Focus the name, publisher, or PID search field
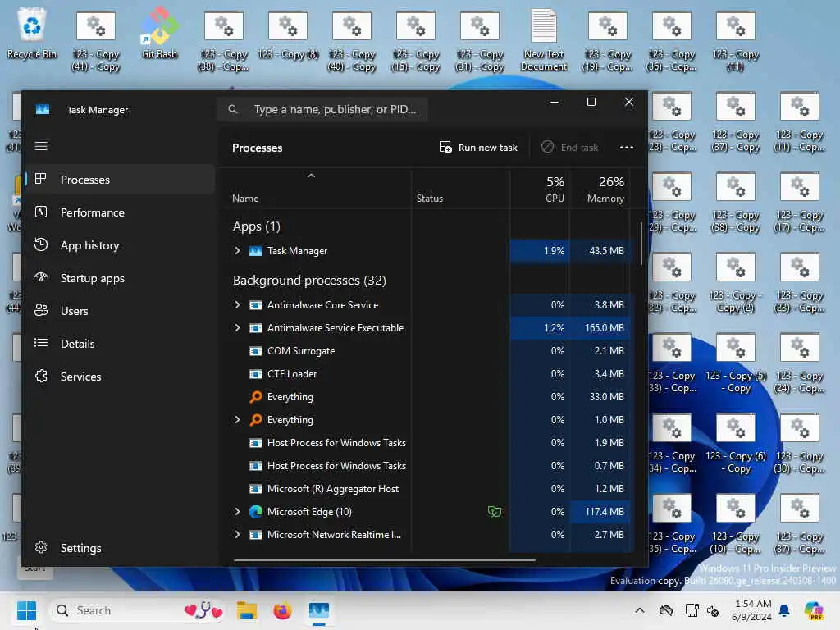840x630 pixels. (x=323, y=109)
